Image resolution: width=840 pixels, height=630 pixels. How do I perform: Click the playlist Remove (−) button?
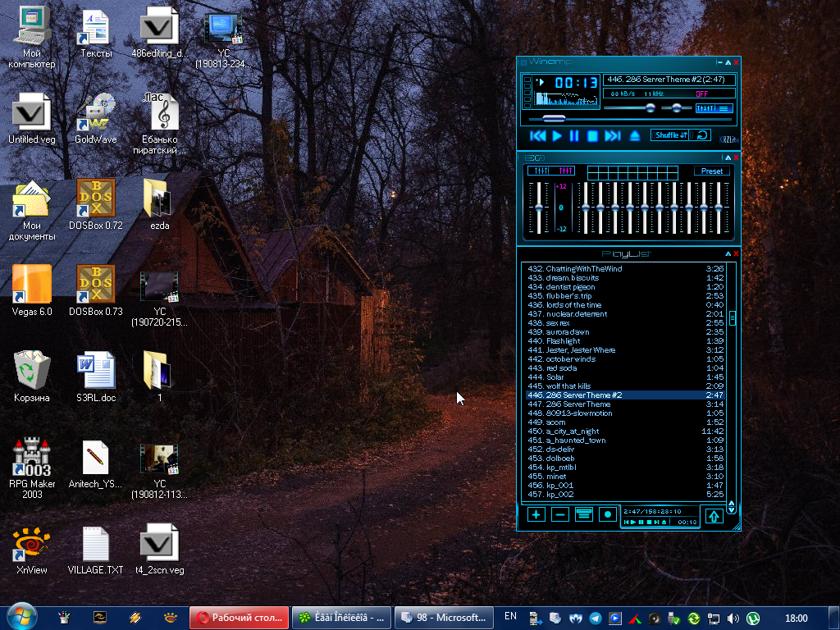click(x=560, y=514)
